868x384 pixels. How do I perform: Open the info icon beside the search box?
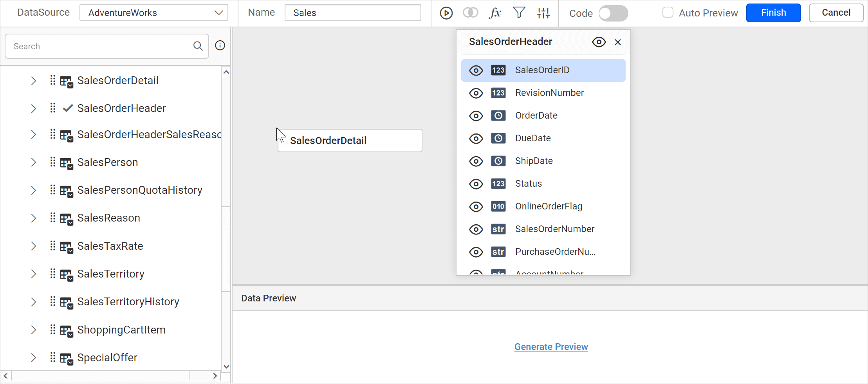(x=220, y=45)
